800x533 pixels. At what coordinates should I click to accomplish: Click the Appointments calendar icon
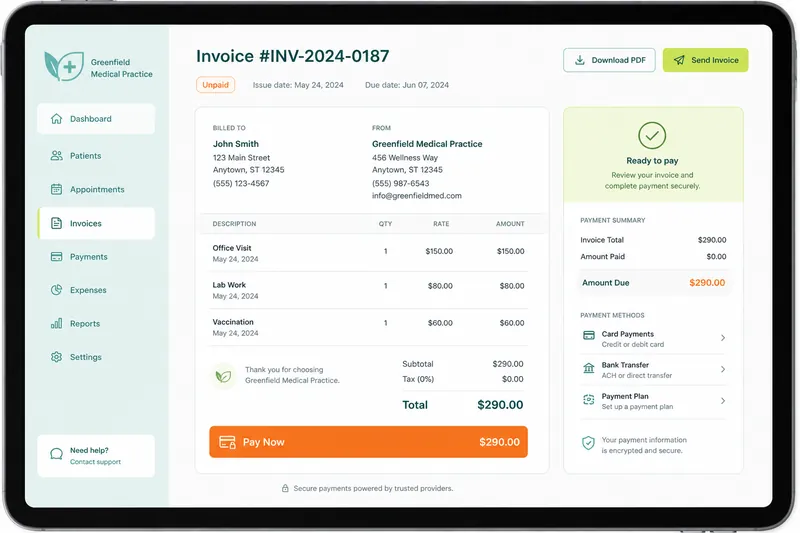(x=56, y=189)
